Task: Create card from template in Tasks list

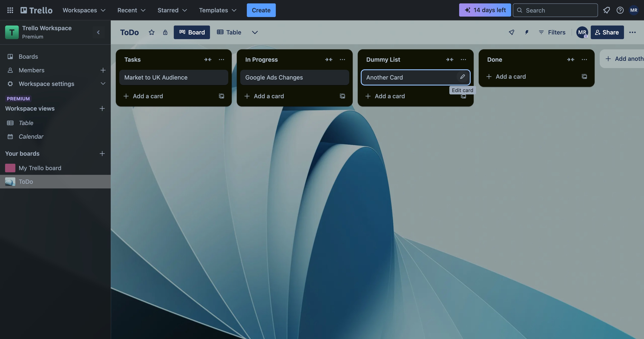Action: coord(221,96)
